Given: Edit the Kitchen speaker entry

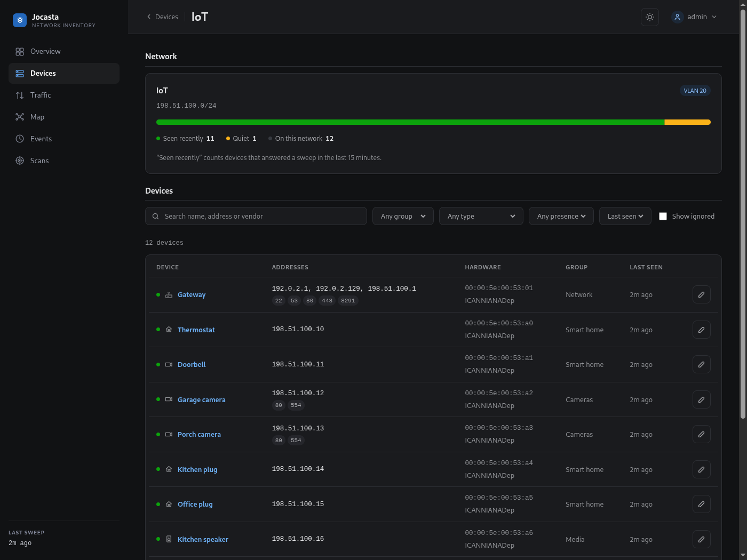Looking at the screenshot, I should 702,539.
